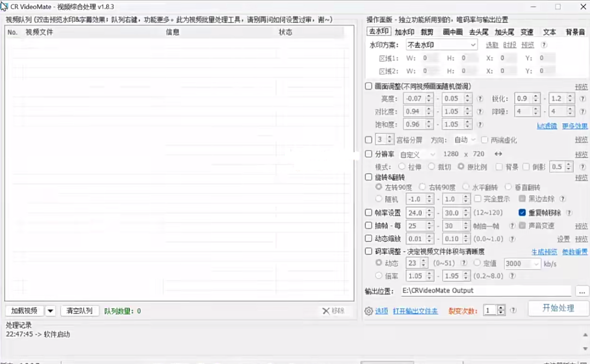Screen dimensions: 590x364
Task: Click the 开始处理 start processing button
Action: coord(558,308)
